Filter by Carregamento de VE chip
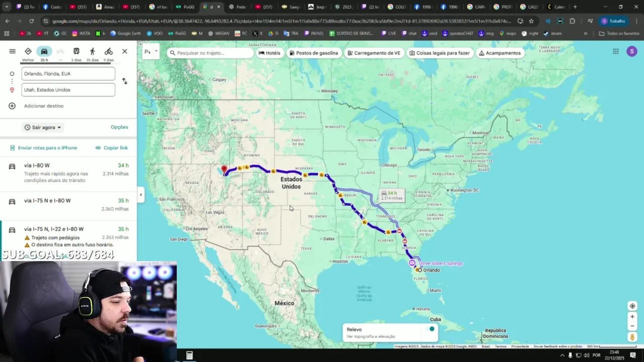This screenshot has height=362, width=644. click(x=373, y=53)
